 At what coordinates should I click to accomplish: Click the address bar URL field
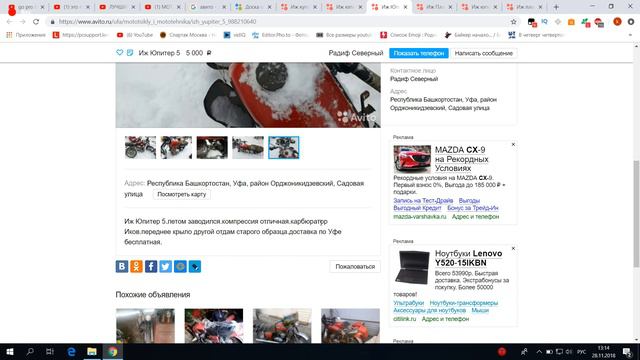[282, 22]
